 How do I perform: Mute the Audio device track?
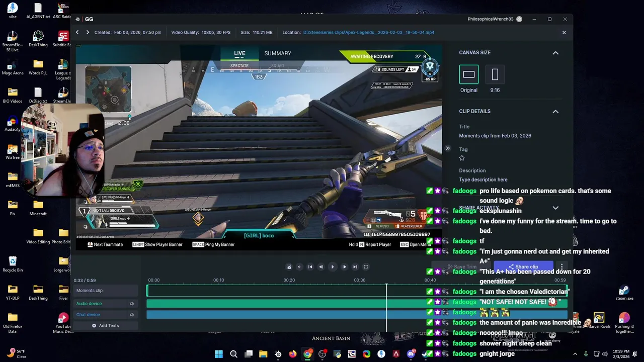132,304
